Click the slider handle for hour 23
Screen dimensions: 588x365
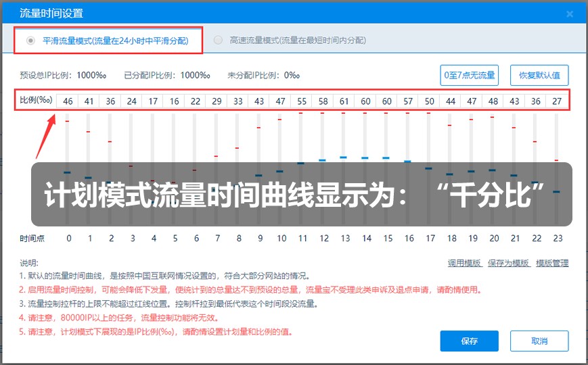pyautogui.click(x=556, y=192)
